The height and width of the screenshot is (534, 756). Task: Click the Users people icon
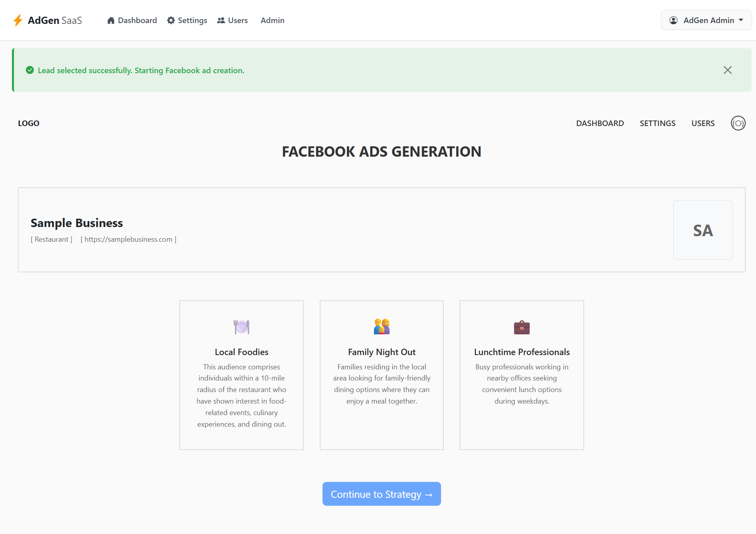[221, 20]
